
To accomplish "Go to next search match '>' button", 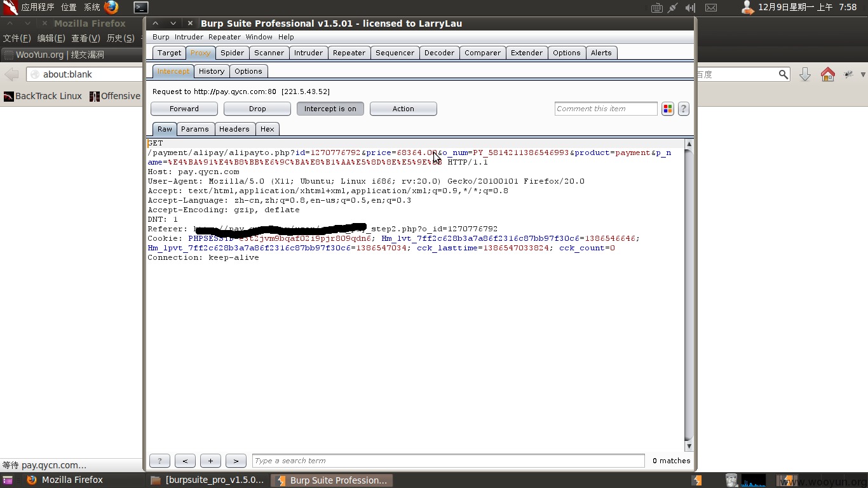I will pos(236,461).
